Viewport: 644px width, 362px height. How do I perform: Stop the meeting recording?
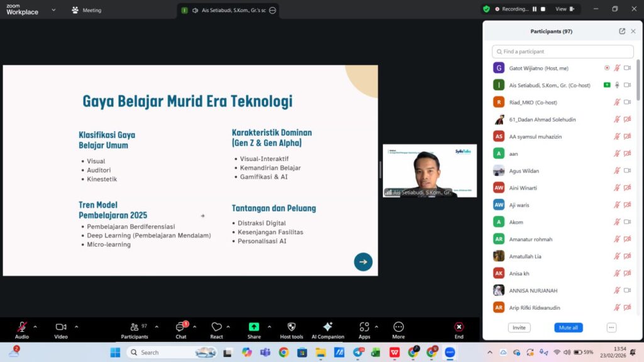542,9
